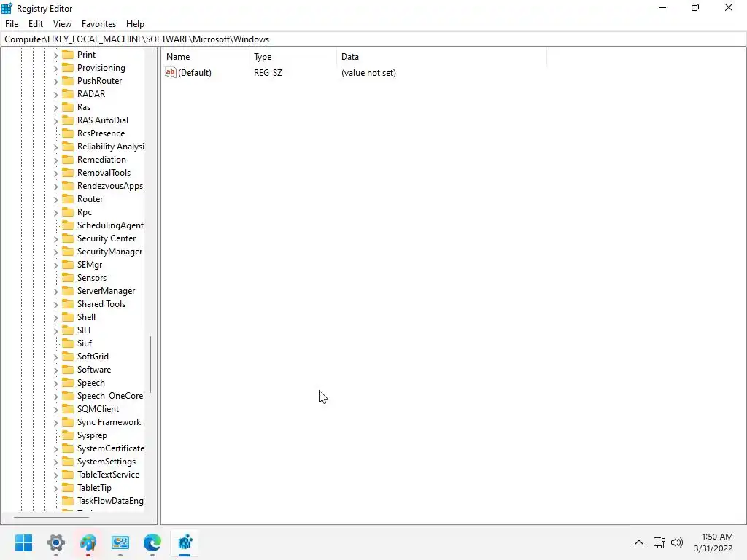The width and height of the screenshot is (747, 560).
Task: Click the PushRouter folder icon
Action: click(68, 80)
